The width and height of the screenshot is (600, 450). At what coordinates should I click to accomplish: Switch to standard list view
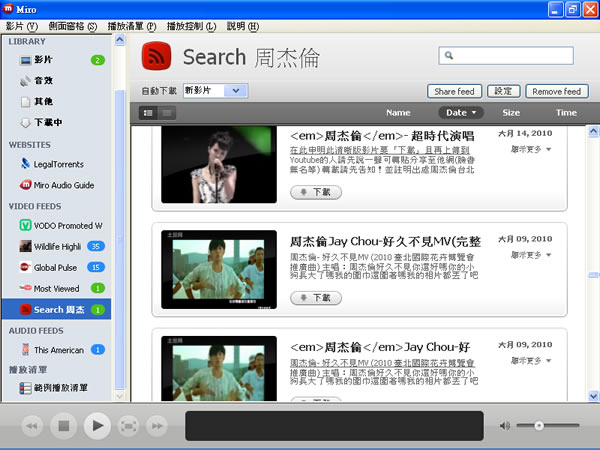click(148, 113)
